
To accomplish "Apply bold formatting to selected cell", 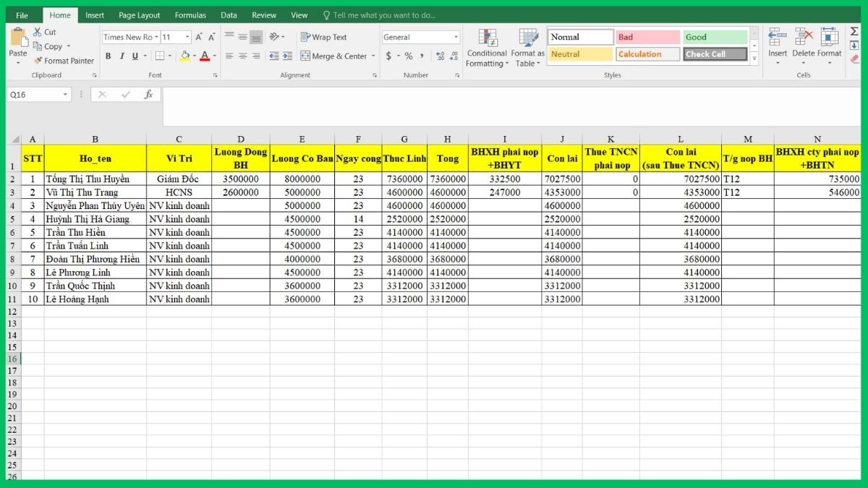I will point(109,55).
